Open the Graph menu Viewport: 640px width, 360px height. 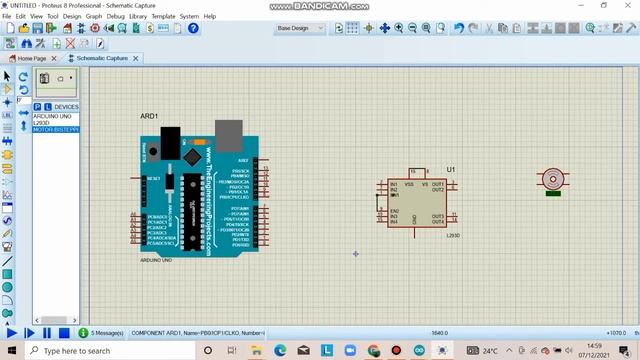click(94, 16)
